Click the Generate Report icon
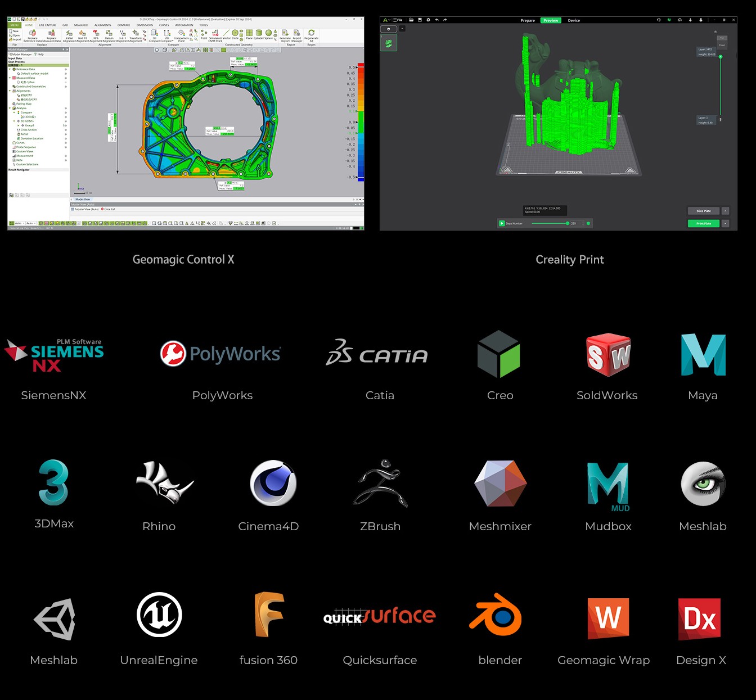756x700 pixels. pyautogui.click(x=285, y=34)
